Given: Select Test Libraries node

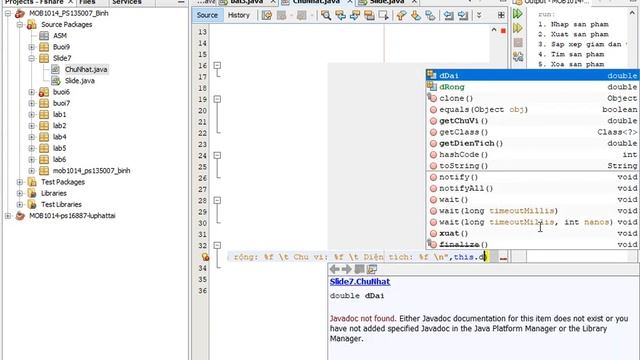Looking at the screenshot, I should pyautogui.click(x=61, y=204).
